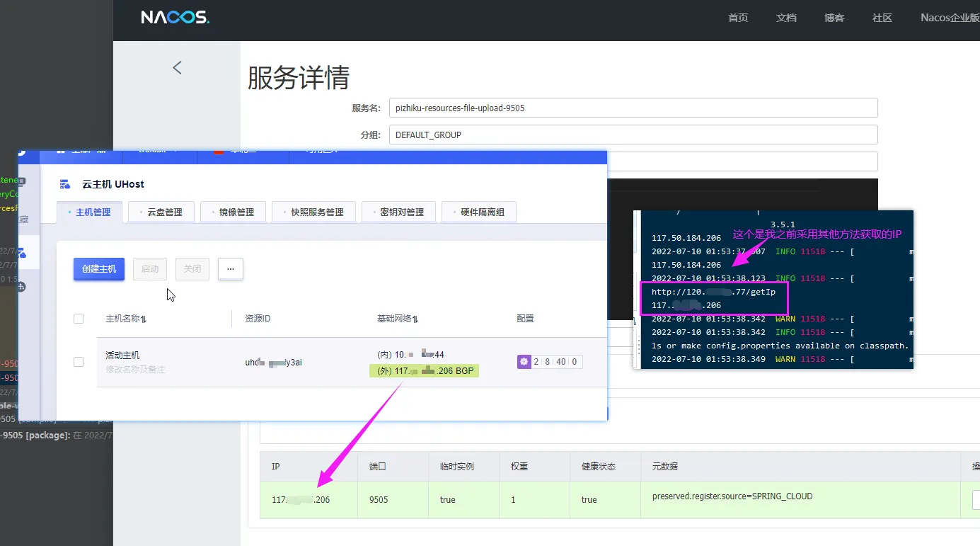The height and width of the screenshot is (546, 980).
Task: Toggle the select-all hosts checkbox
Action: (79, 319)
